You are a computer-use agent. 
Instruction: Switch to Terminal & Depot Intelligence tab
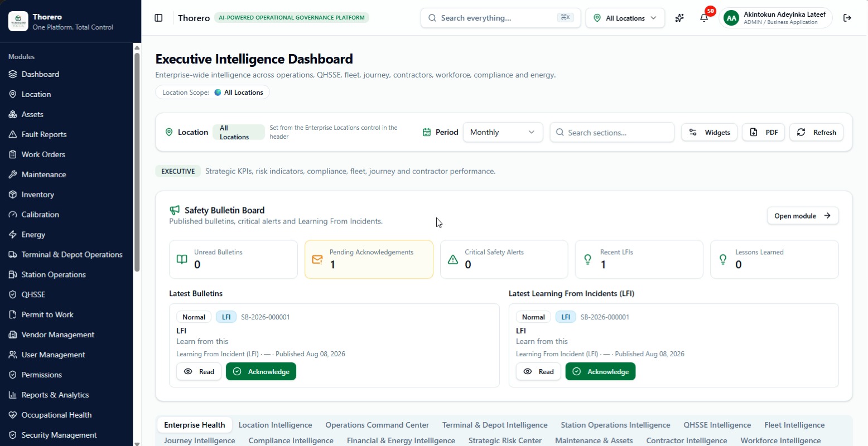point(495,425)
